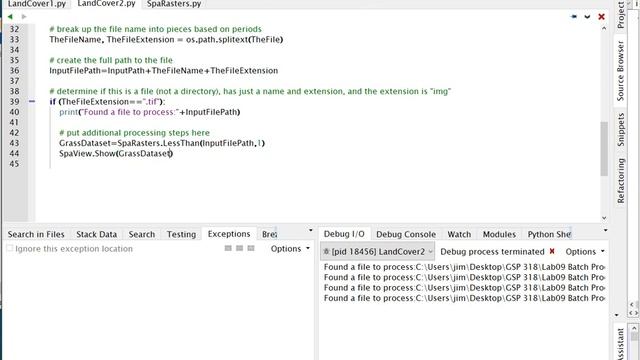This screenshot has width=640, height=360.
Task: Go back with green left arrow
Action: point(10,17)
